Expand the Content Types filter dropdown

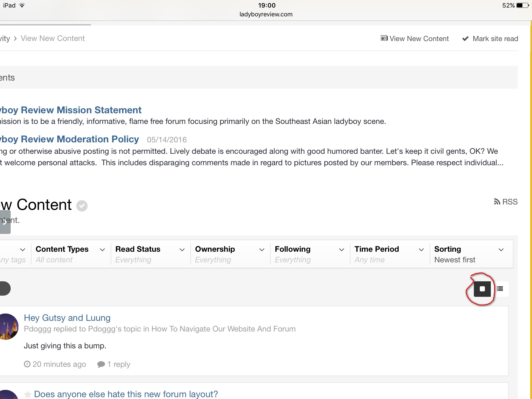tap(71, 254)
